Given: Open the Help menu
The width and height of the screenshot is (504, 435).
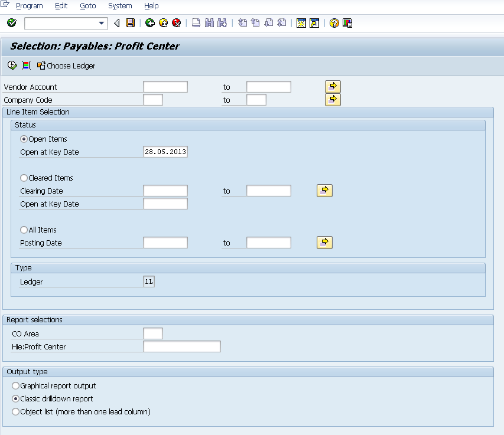Looking at the screenshot, I should [151, 6].
